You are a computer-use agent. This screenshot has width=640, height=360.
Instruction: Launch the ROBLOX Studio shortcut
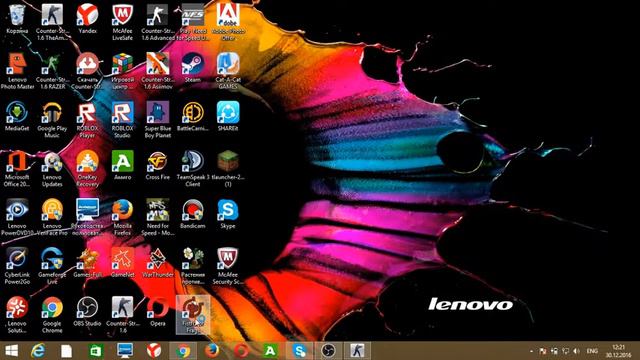tap(122, 120)
